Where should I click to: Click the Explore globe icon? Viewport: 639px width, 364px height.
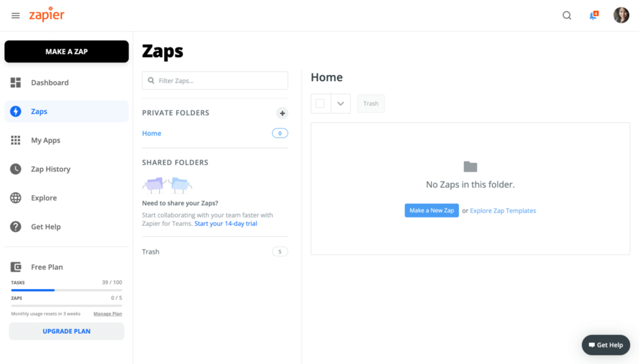15,198
